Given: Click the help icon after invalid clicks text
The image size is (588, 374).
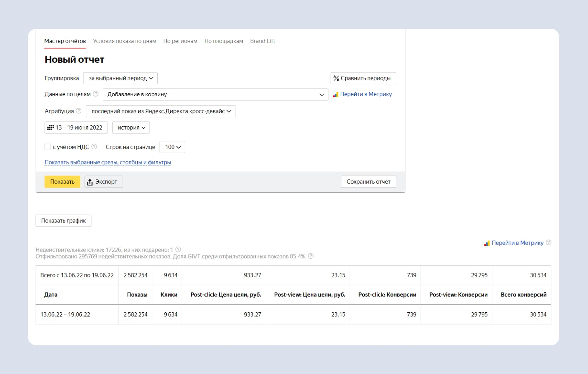Looking at the screenshot, I should pos(178,249).
